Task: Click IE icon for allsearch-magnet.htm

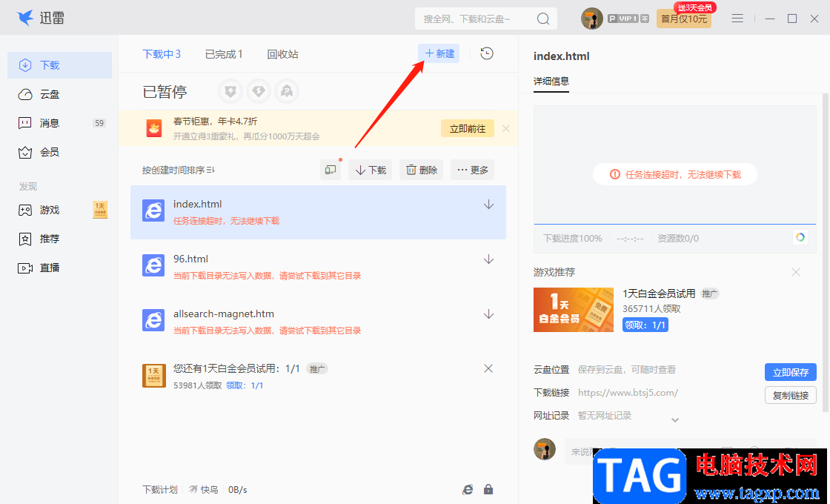Action: [x=153, y=320]
